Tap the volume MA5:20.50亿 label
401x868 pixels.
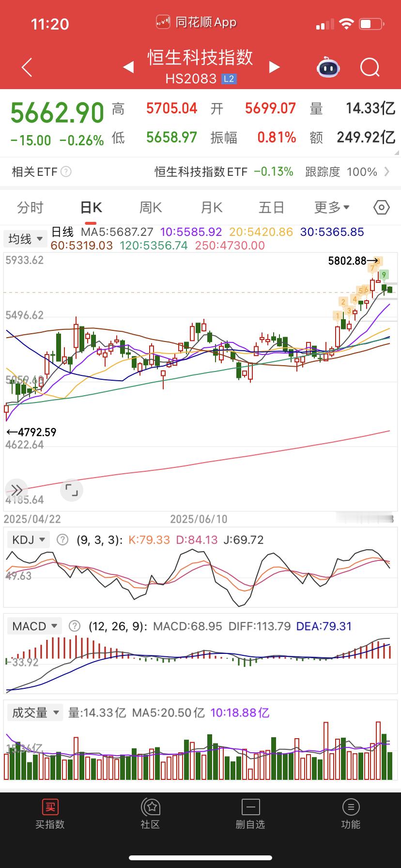[169, 713]
